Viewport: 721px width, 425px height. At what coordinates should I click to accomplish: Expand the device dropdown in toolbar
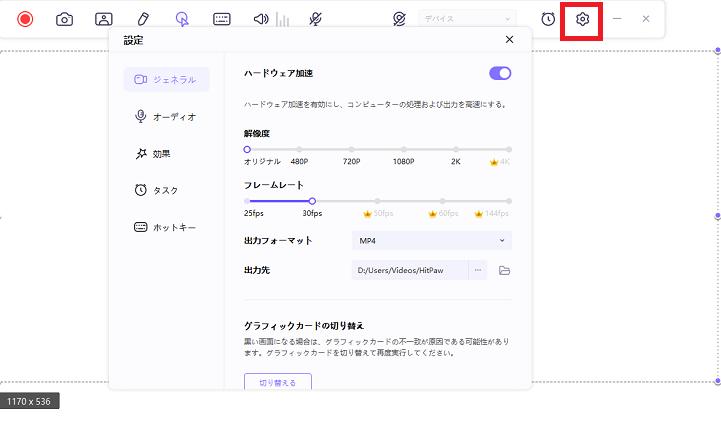click(467, 19)
